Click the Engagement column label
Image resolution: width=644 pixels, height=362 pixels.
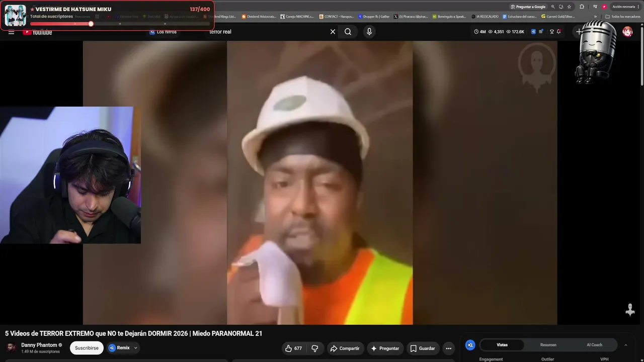point(491,359)
